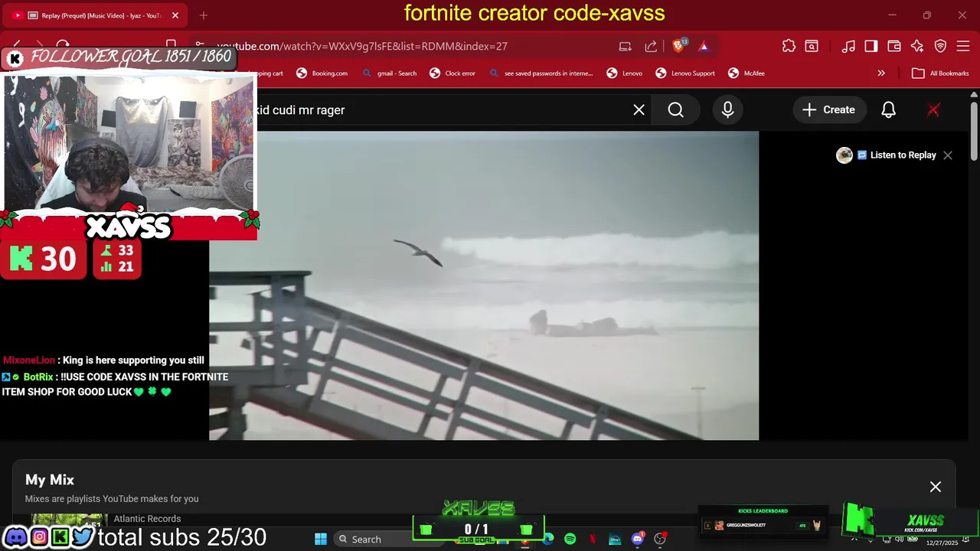The height and width of the screenshot is (551, 980).
Task: Close the Replay (Prequel) browser tab
Action: [175, 15]
